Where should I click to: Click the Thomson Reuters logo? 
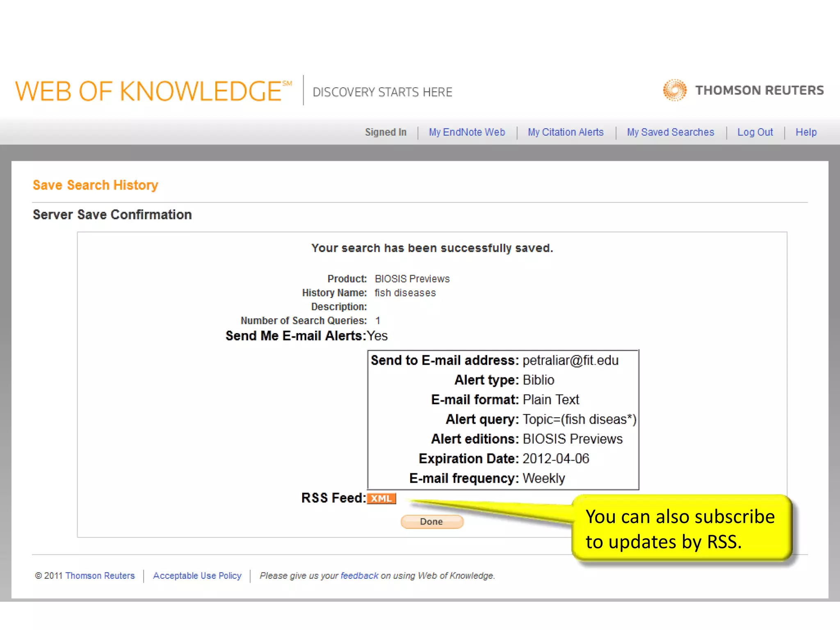click(x=743, y=90)
